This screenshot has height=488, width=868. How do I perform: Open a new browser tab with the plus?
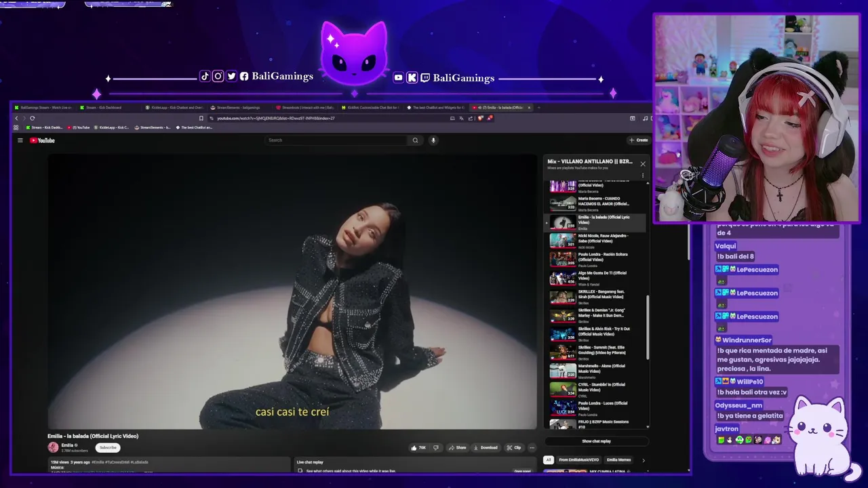coord(539,107)
